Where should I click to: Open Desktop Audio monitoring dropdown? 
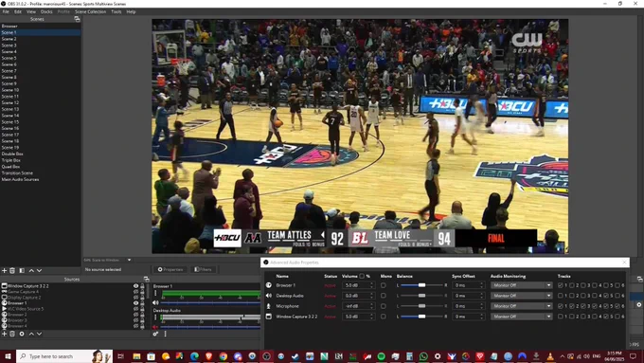(x=522, y=296)
